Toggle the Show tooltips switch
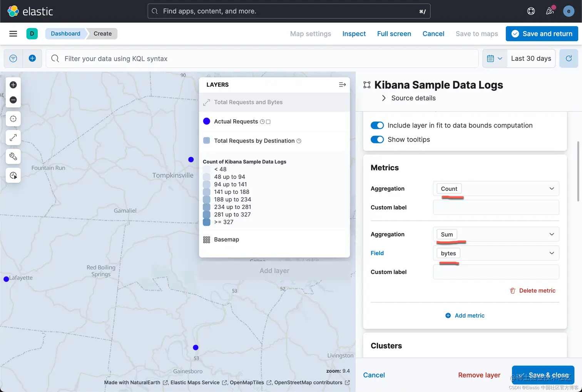 [x=377, y=140]
